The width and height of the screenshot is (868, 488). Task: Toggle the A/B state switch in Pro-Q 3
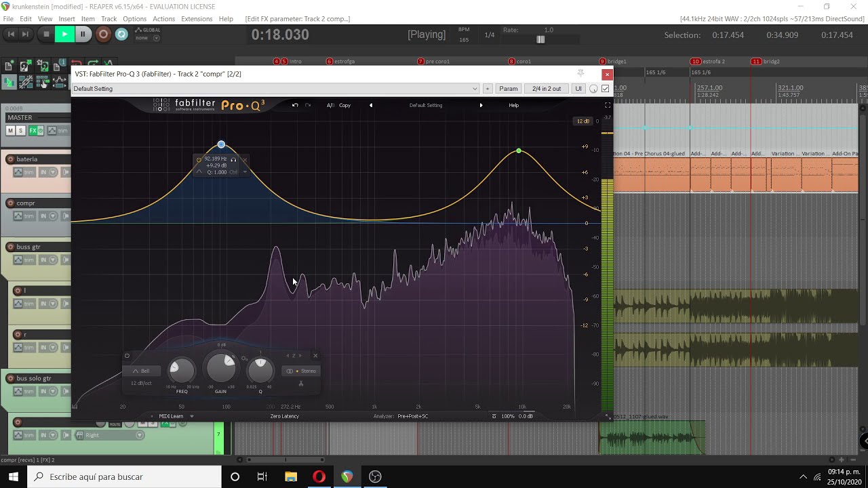(330, 105)
